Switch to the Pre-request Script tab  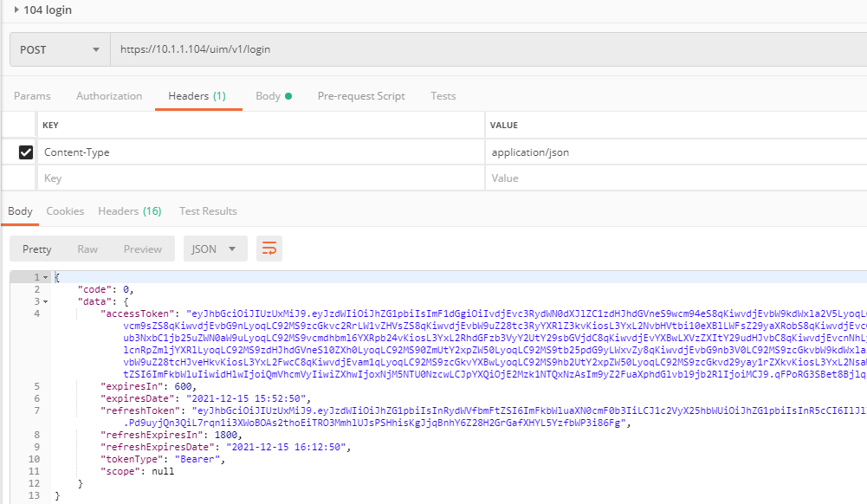click(361, 95)
